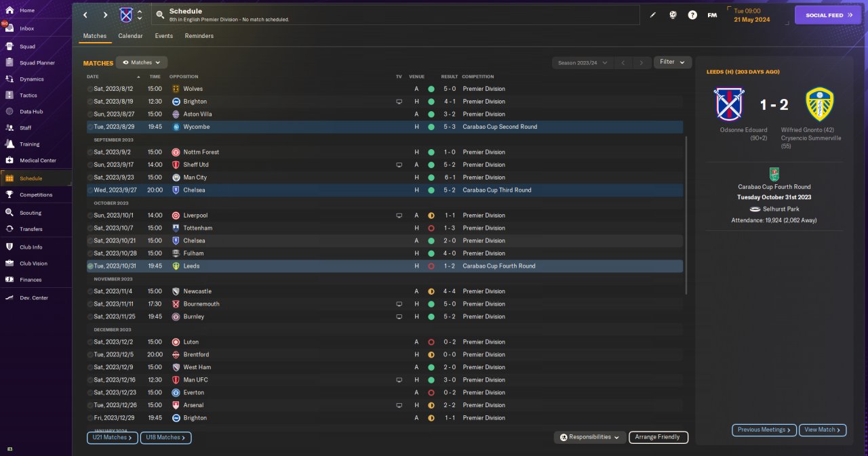Toggle selection circle for Nottm Forest match
This screenshot has height=456, width=868.
click(90, 152)
